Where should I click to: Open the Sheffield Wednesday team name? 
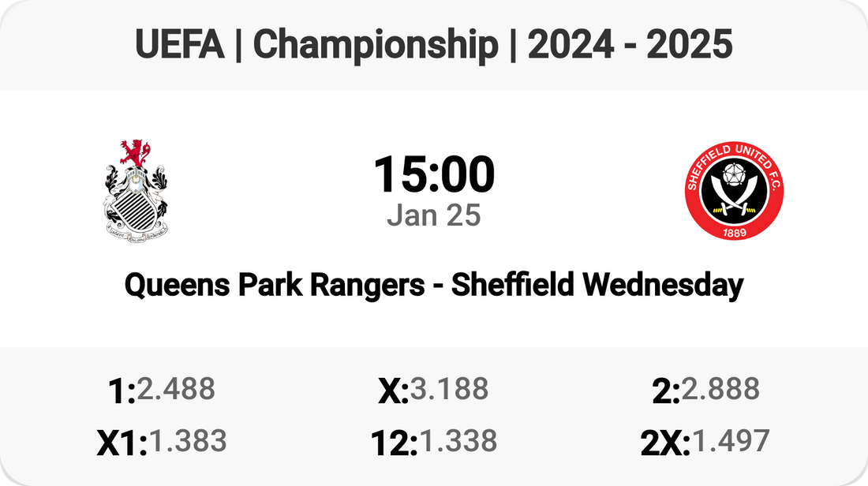click(x=597, y=285)
